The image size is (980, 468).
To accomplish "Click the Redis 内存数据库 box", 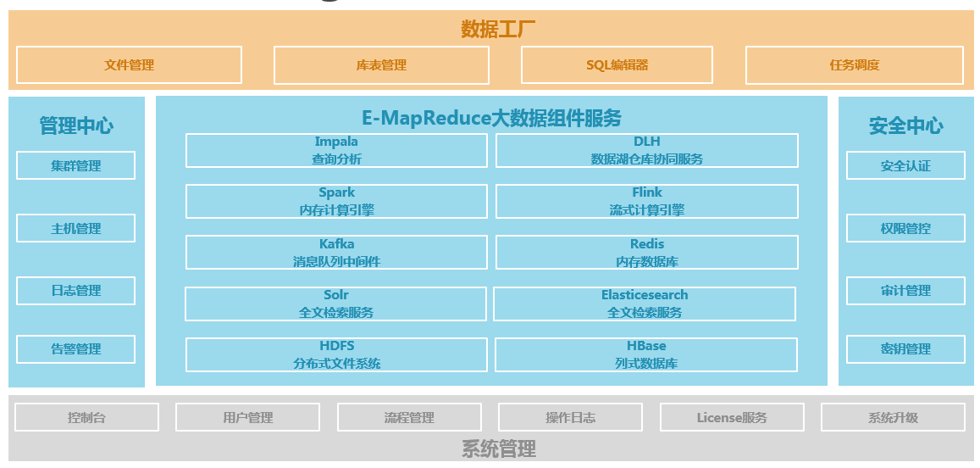I will coord(646,253).
